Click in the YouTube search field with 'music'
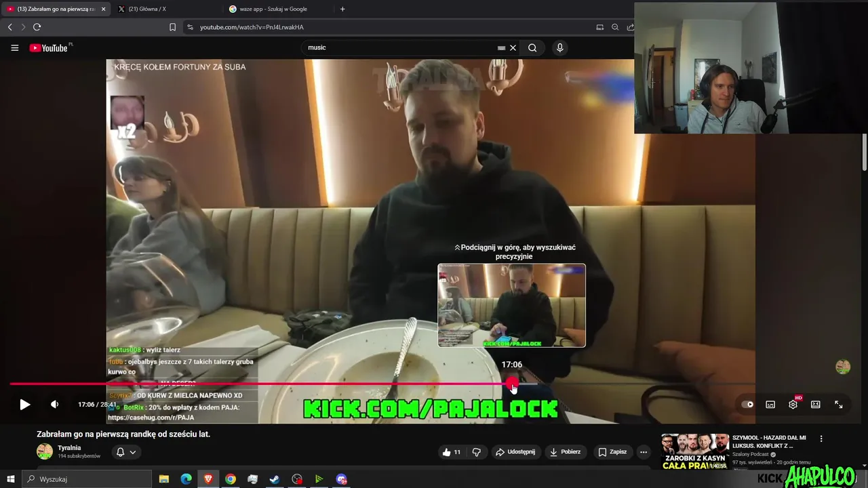The height and width of the screenshot is (488, 868). click(x=400, y=48)
